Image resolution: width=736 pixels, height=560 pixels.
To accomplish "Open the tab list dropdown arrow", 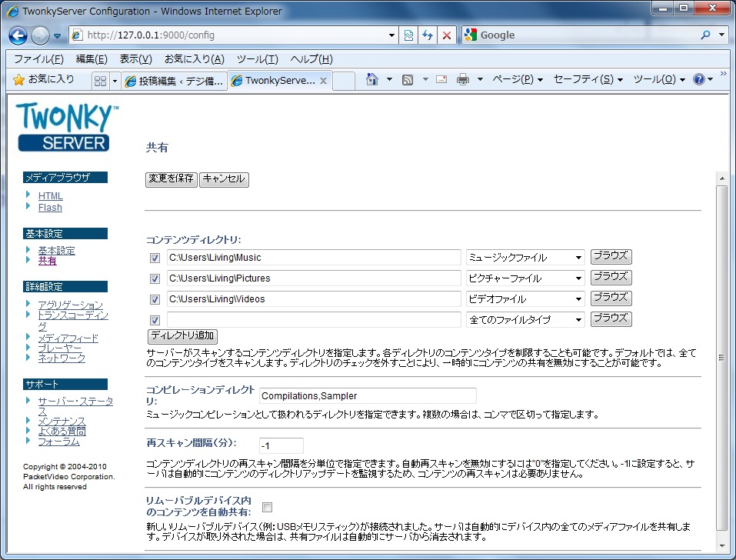I will 115,81.
